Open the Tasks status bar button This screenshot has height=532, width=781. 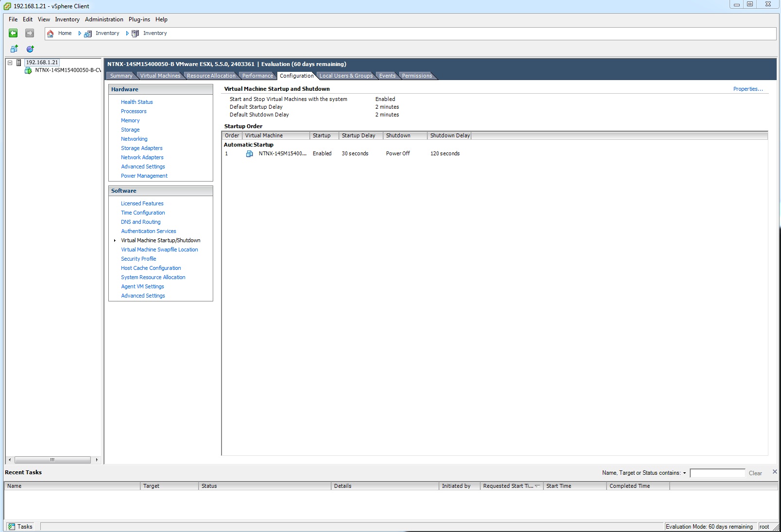pyautogui.click(x=20, y=526)
